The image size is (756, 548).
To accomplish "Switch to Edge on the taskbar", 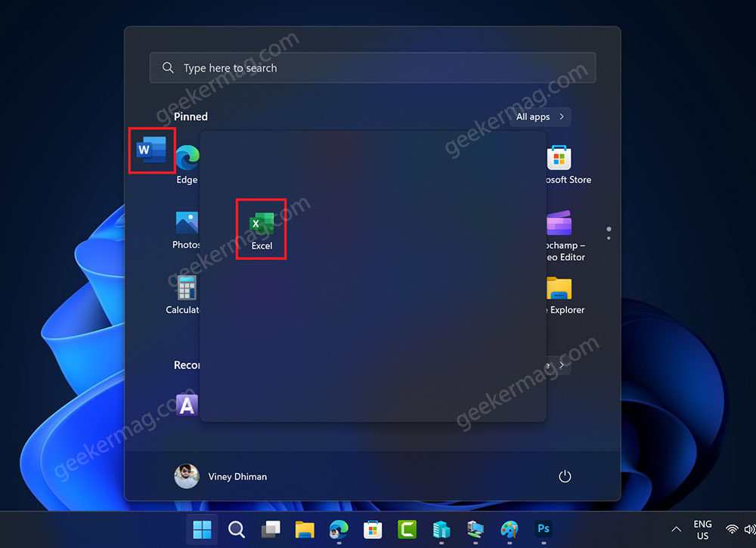I will pos(339,530).
